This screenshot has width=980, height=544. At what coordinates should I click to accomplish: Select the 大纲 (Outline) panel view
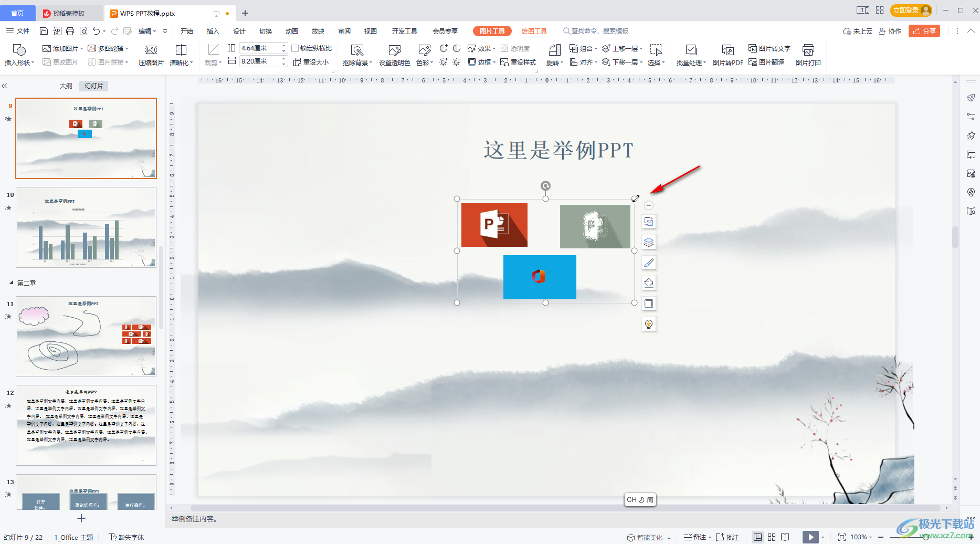(x=66, y=86)
